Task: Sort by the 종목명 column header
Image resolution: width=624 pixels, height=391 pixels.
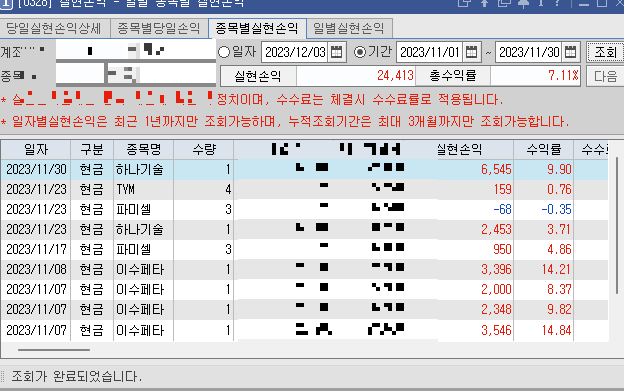Action: pos(144,150)
